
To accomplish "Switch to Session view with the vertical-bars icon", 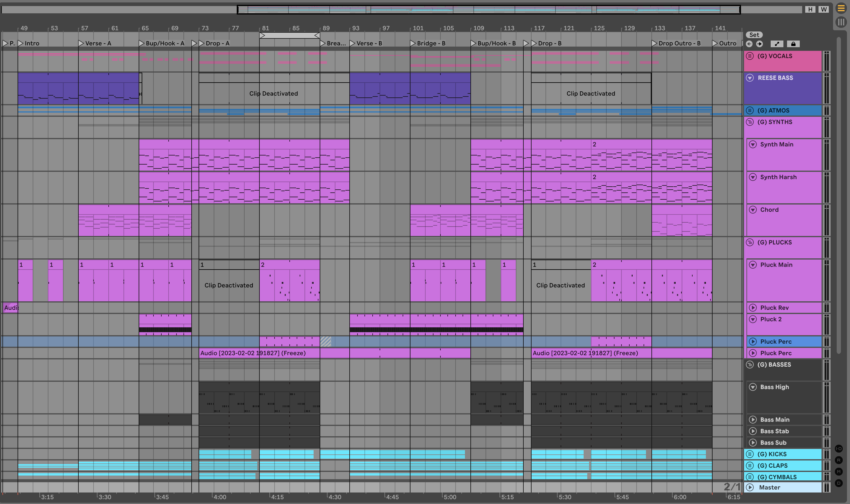I will click(841, 22).
